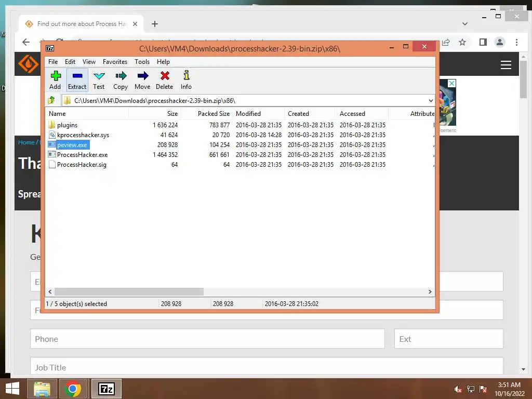Open the Tools menu
This screenshot has width=532, height=399.
[x=142, y=62]
